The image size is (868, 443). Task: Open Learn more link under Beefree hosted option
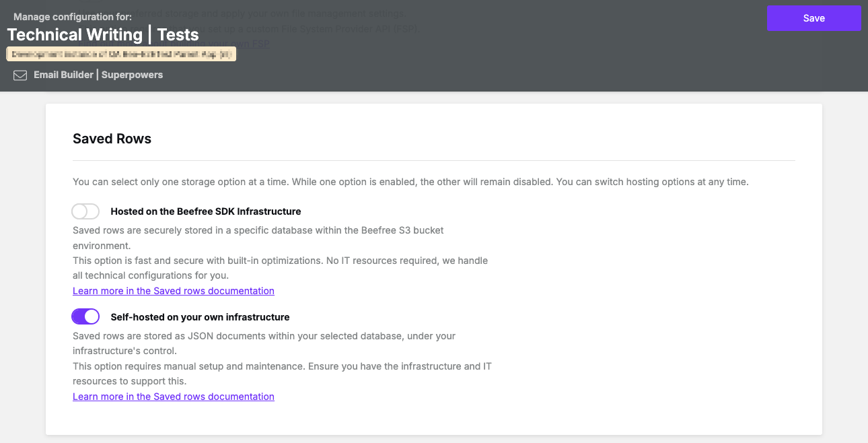(174, 291)
